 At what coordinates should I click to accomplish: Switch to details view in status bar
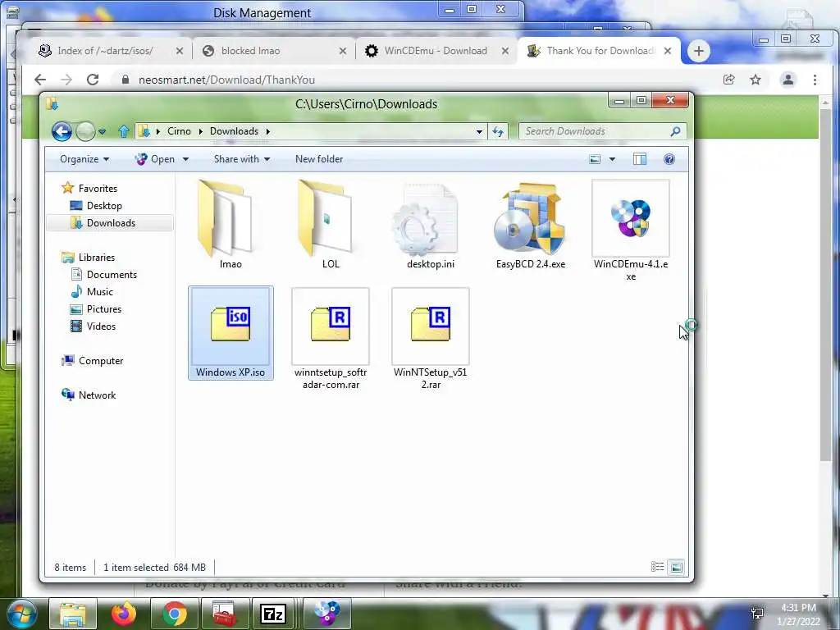657,567
